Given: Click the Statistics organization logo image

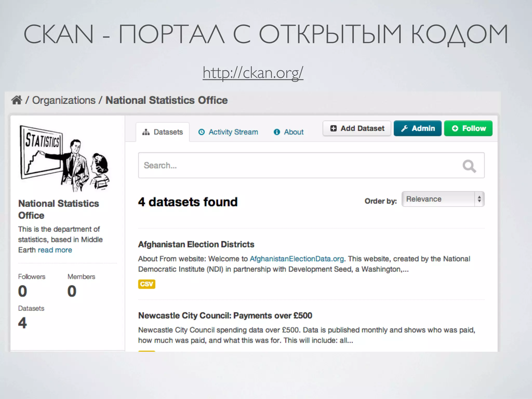Looking at the screenshot, I should click(65, 158).
